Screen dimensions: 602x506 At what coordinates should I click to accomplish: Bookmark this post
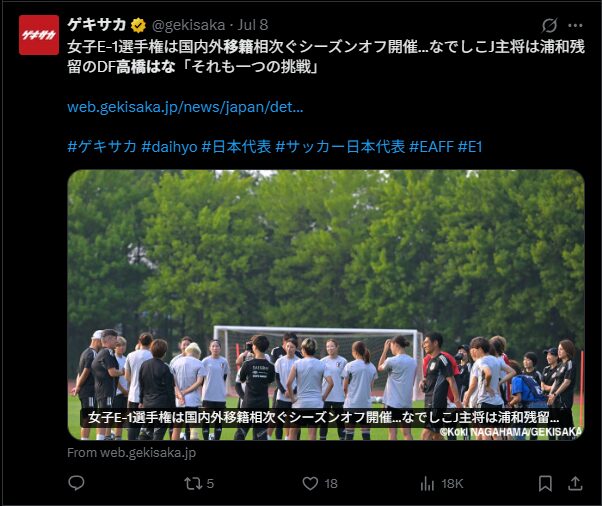pos(545,483)
